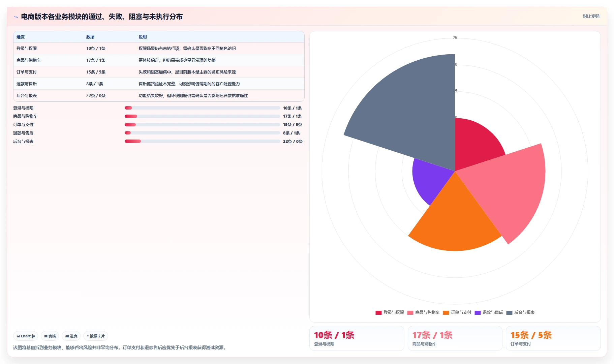The image size is (614, 364).
Task: Click progress value 15条 / 5条 beside bar
Action: click(x=293, y=125)
